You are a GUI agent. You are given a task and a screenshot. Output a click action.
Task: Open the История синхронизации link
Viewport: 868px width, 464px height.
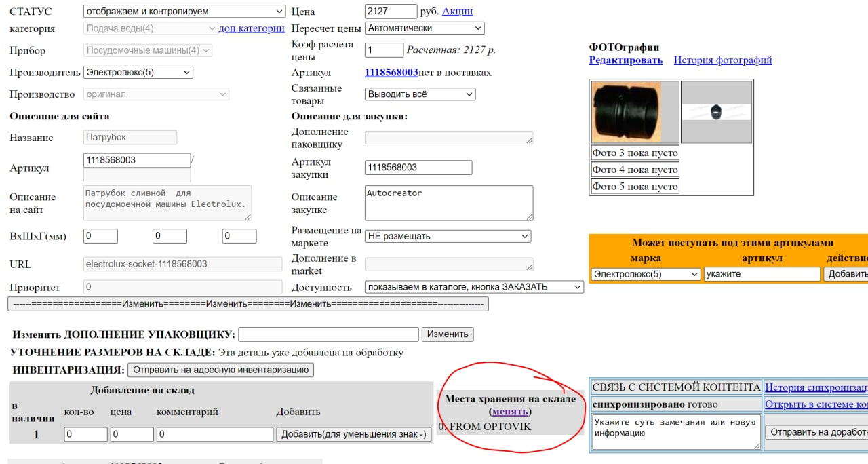click(816, 388)
